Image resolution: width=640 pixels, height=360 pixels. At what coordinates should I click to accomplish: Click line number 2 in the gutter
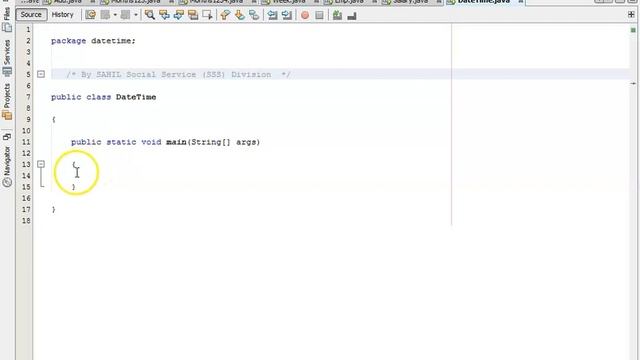(28, 41)
